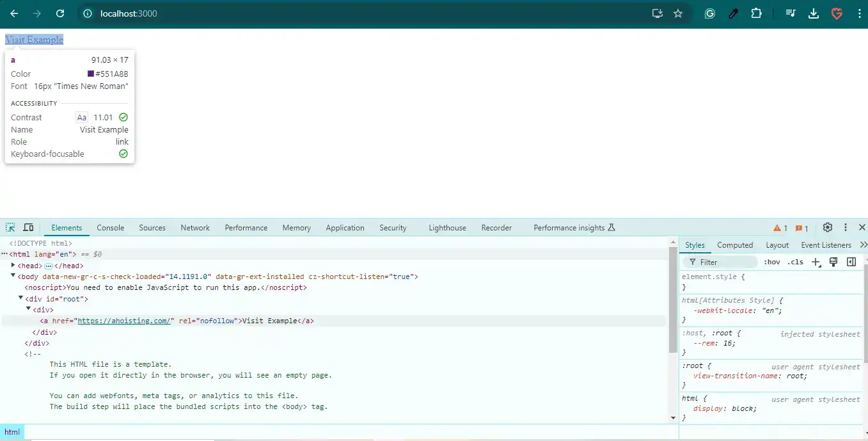Show more style tabs with chevron
This screenshot has height=441, width=868.
click(863, 245)
